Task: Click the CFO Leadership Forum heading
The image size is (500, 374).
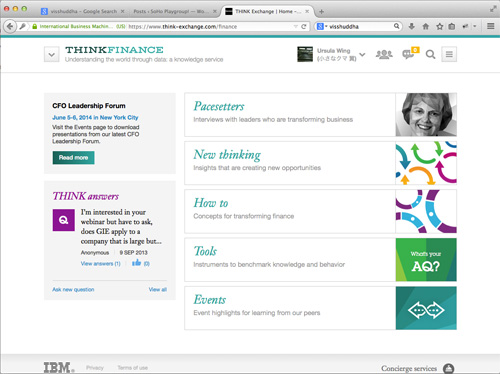Action: click(89, 106)
